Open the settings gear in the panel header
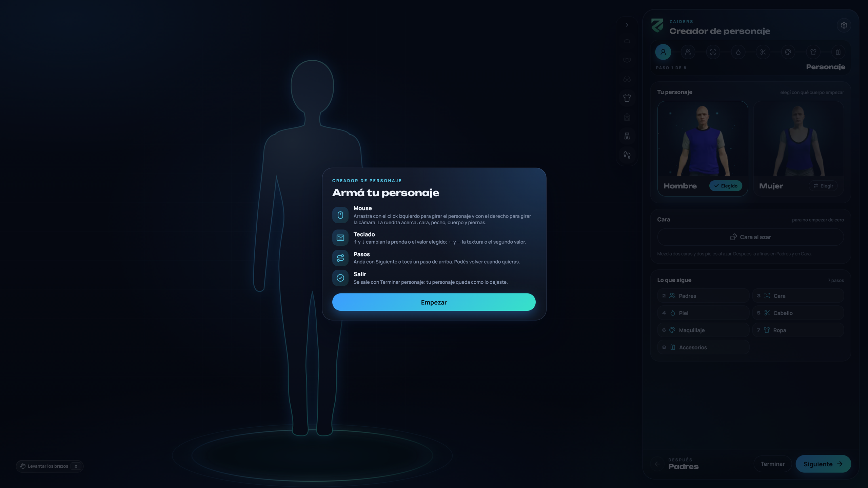The width and height of the screenshot is (868, 488). [x=844, y=25]
